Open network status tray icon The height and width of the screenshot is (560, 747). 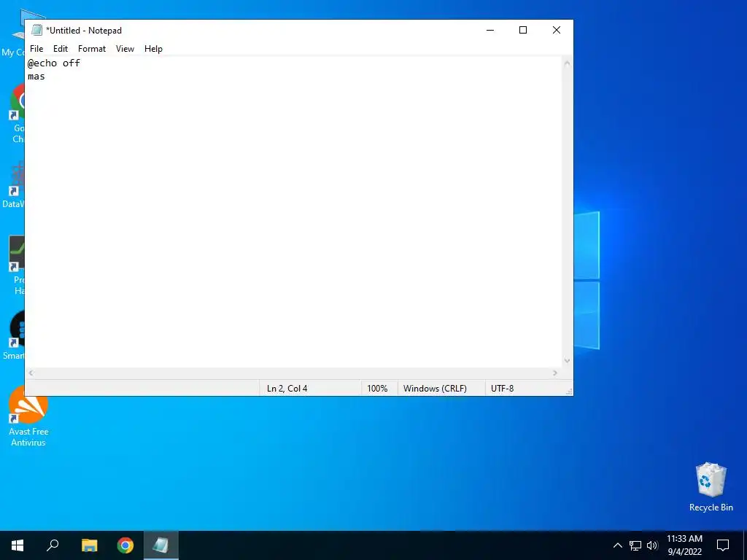pos(635,545)
